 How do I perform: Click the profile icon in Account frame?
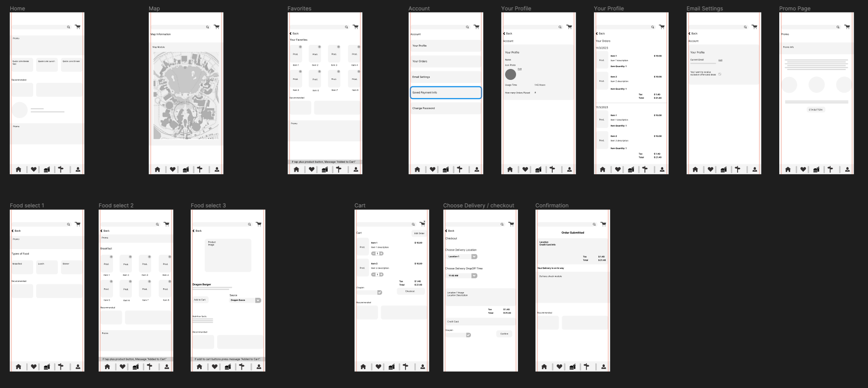pyautogui.click(x=476, y=170)
